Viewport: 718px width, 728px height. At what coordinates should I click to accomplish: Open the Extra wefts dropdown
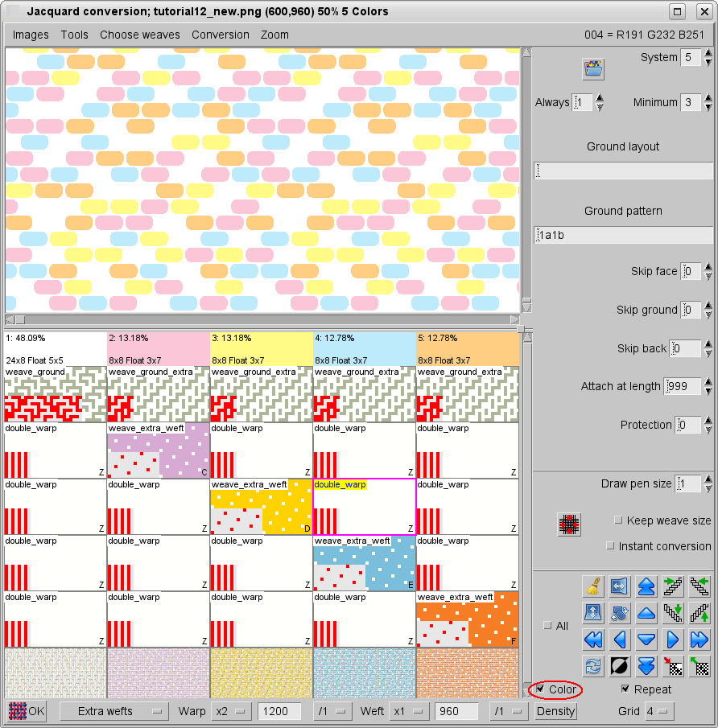pos(113,711)
